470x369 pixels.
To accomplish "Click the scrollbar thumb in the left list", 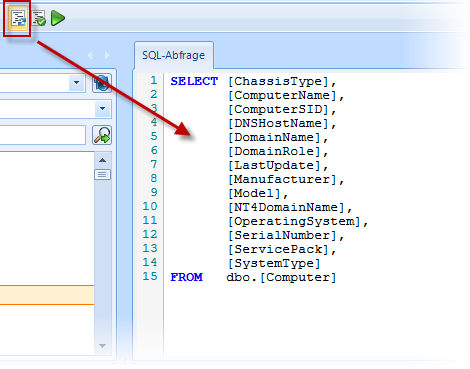I will [102, 175].
